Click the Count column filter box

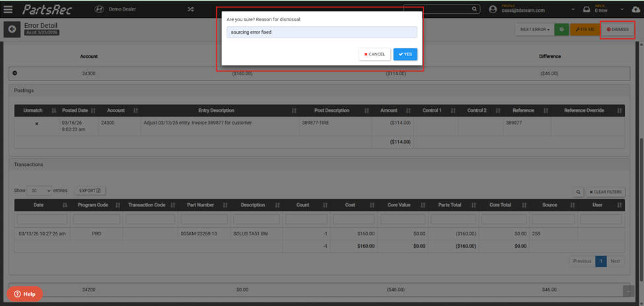306,219
